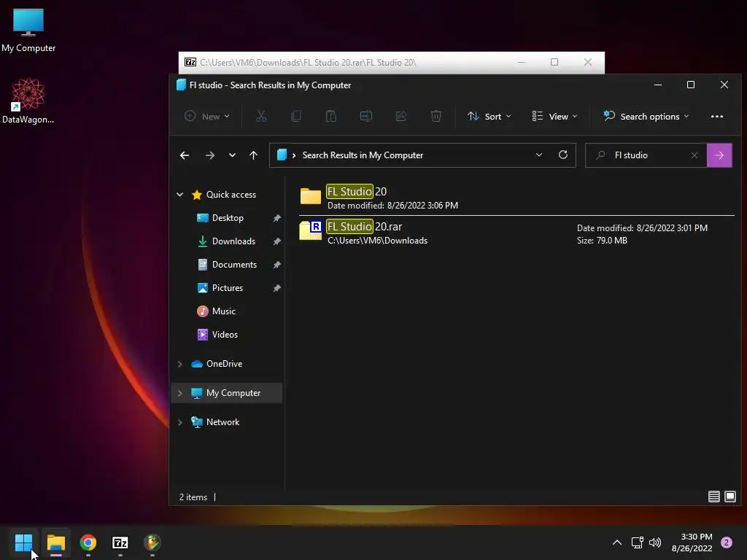Click the pin icon beside Pictures

(x=276, y=288)
